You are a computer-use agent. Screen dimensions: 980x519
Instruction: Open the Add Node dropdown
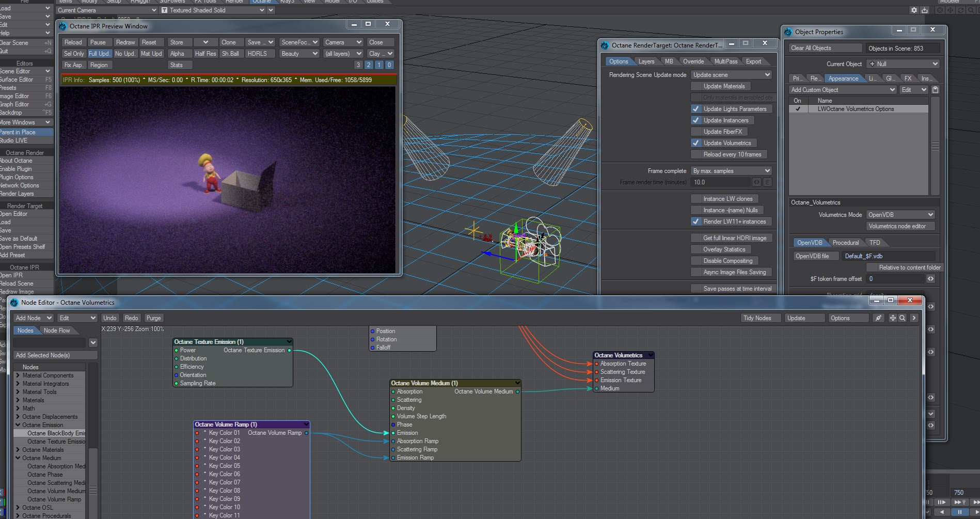[x=34, y=318]
